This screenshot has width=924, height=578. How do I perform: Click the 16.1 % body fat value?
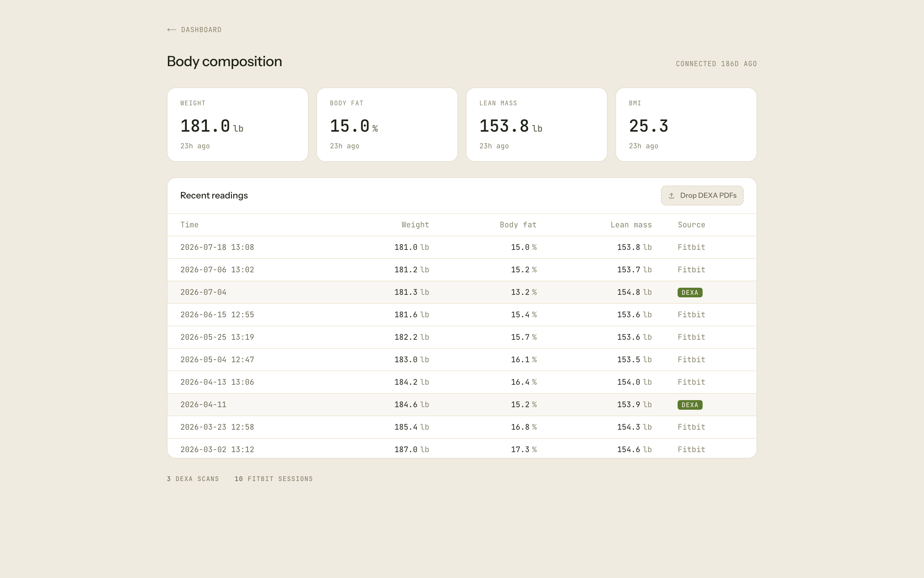pyautogui.click(x=524, y=360)
